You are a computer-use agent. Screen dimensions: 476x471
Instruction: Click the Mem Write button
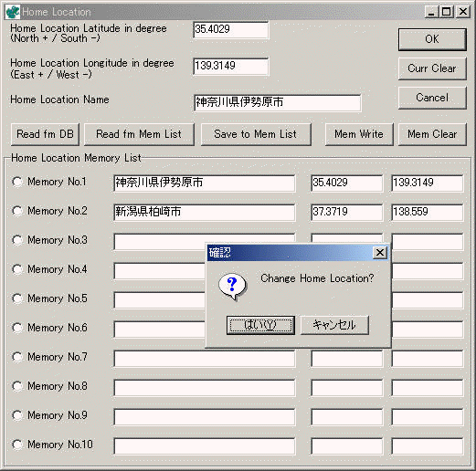[359, 134]
